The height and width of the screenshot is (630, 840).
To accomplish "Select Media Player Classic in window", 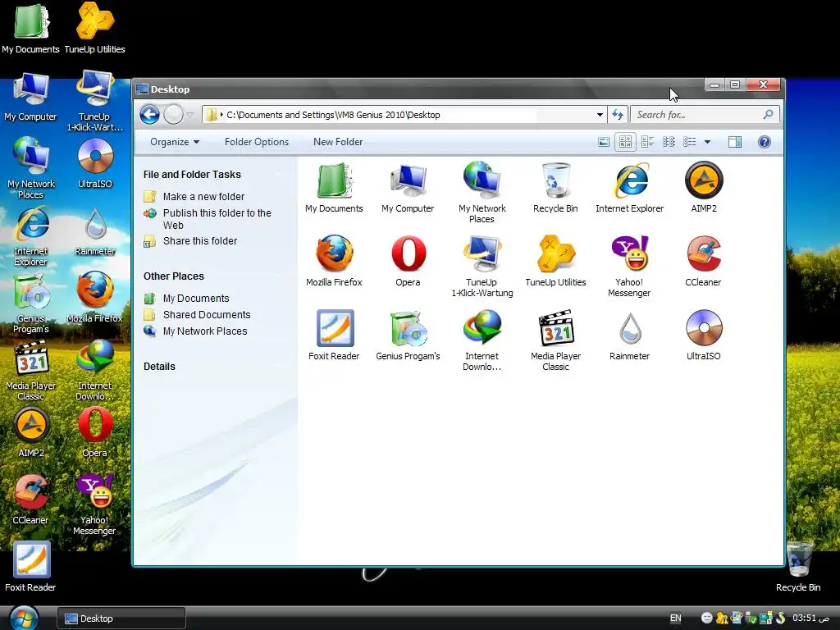I will point(555,340).
